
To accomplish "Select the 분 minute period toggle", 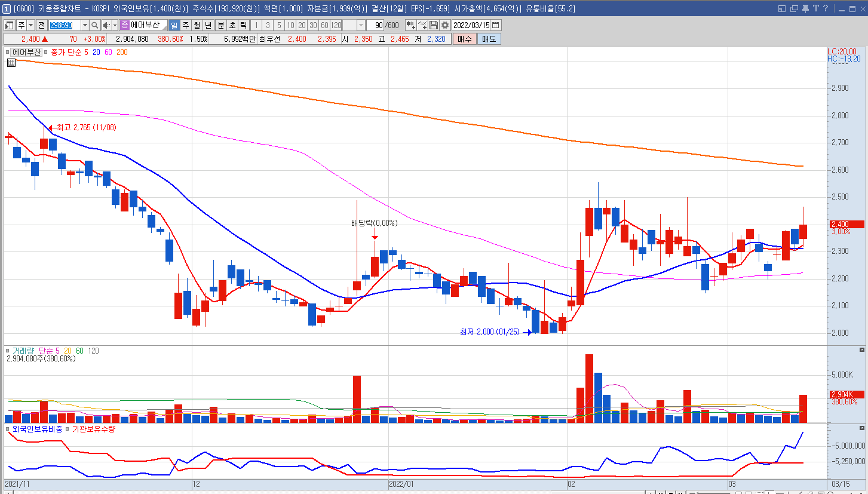I will [220, 25].
